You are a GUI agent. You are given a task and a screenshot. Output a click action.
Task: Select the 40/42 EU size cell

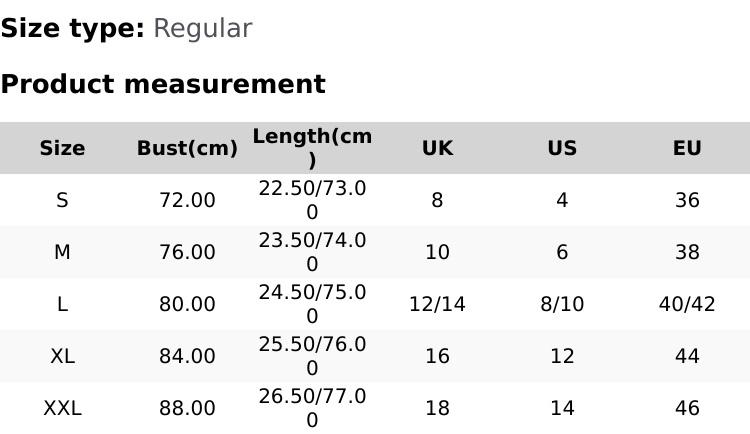pyautogui.click(x=687, y=304)
